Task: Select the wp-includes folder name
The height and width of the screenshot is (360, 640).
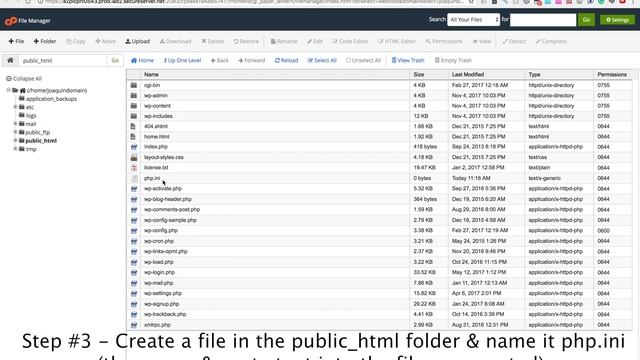Action: click(x=158, y=116)
